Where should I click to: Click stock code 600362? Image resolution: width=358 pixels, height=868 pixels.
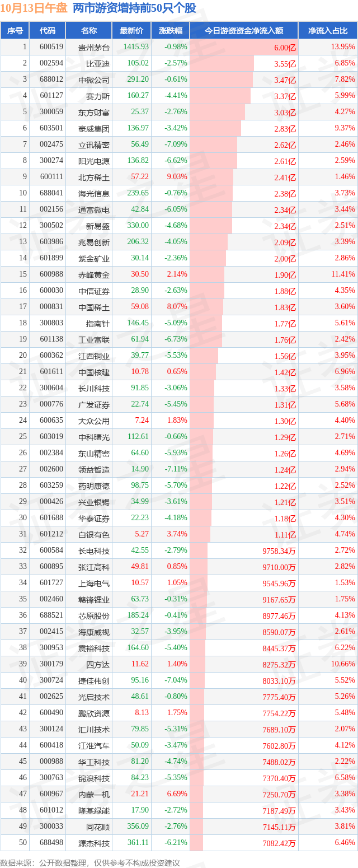[51, 356]
